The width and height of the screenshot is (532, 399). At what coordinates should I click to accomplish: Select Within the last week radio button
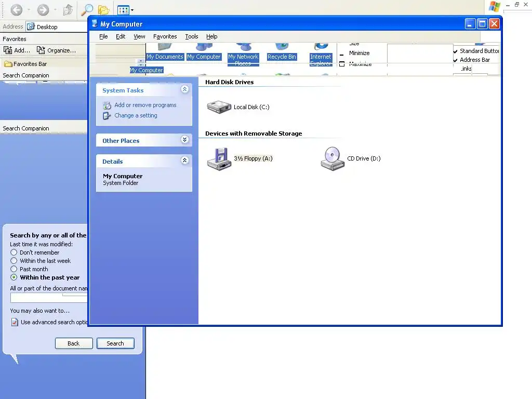click(x=14, y=261)
